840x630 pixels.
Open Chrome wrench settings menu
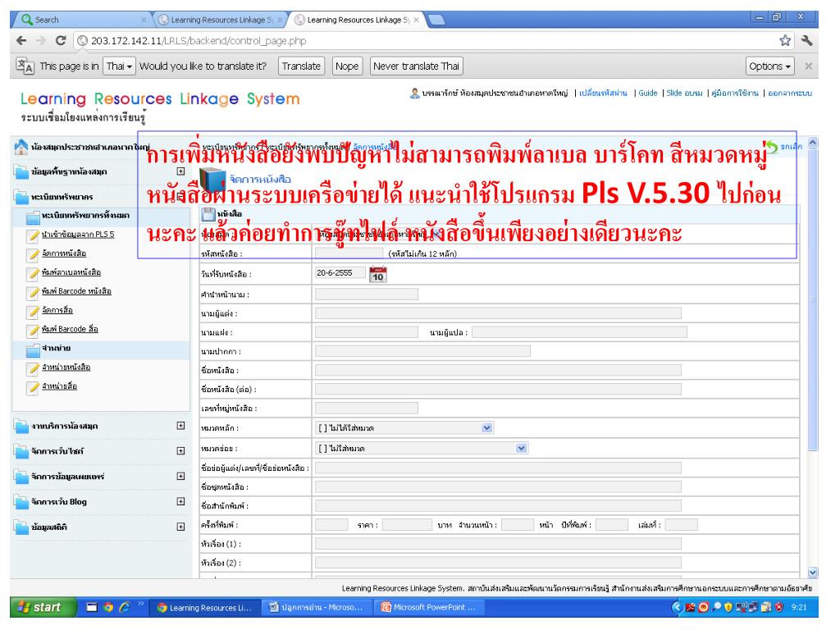(x=806, y=40)
